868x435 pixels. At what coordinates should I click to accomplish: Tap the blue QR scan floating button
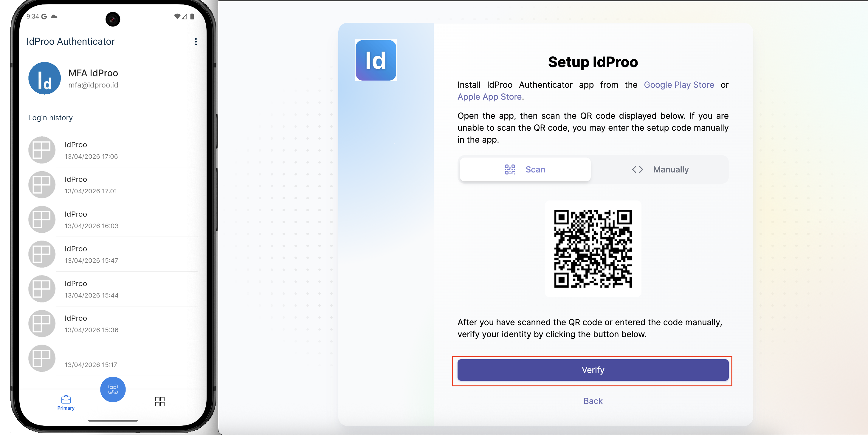click(113, 389)
